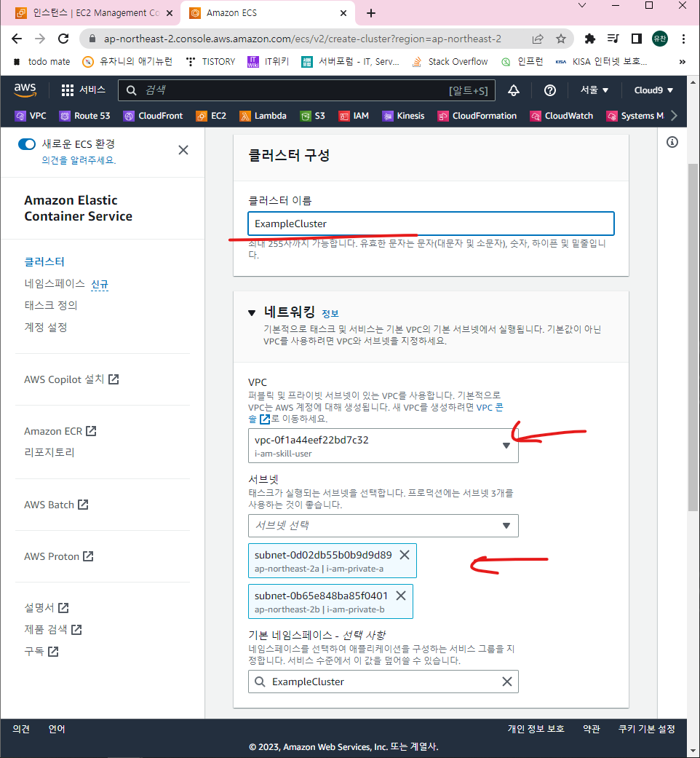Remove subnet i-am-private-a with X
The width and height of the screenshot is (700, 758).
tap(405, 555)
